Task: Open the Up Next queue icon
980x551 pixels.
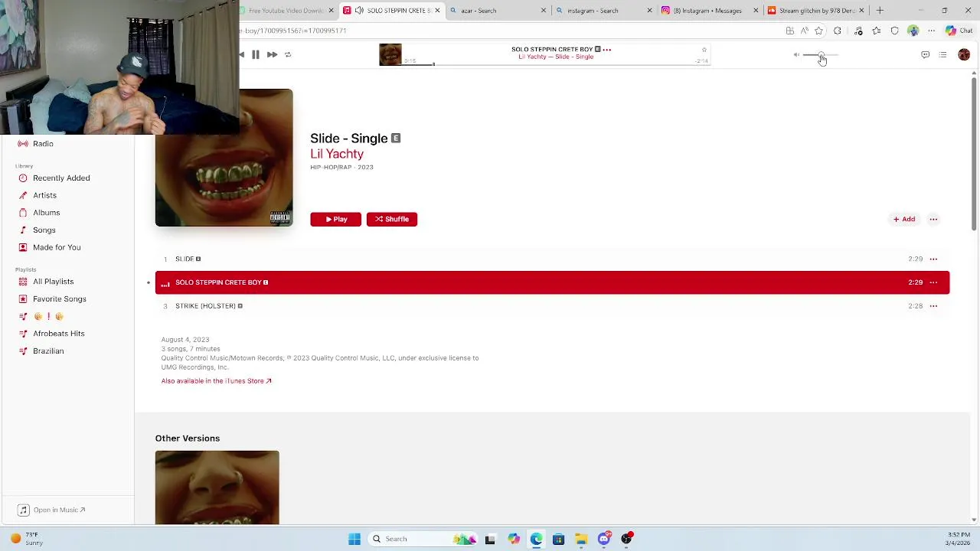Action: click(x=942, y=54)
